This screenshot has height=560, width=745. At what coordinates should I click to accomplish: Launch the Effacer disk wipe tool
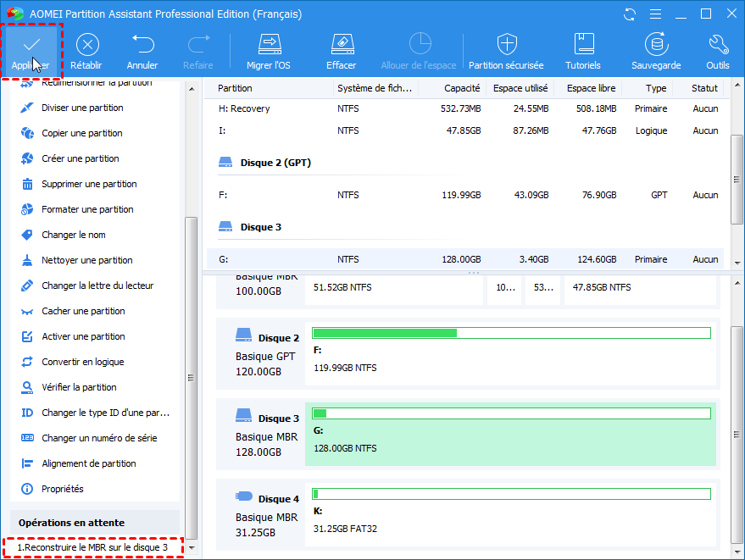(341, 45)
